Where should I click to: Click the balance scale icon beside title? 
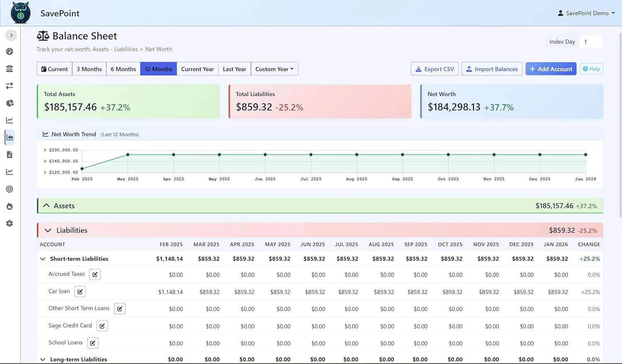click(x=43, y=36)
